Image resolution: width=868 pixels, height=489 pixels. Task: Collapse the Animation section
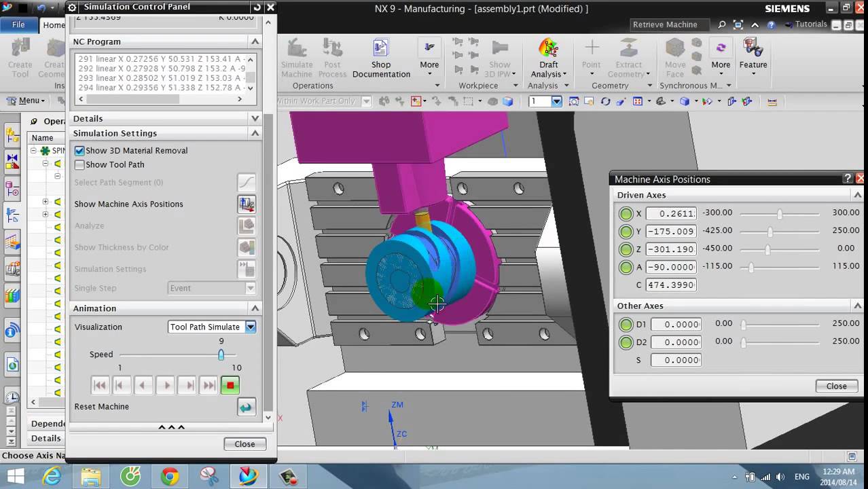click(x=255, y=308)
